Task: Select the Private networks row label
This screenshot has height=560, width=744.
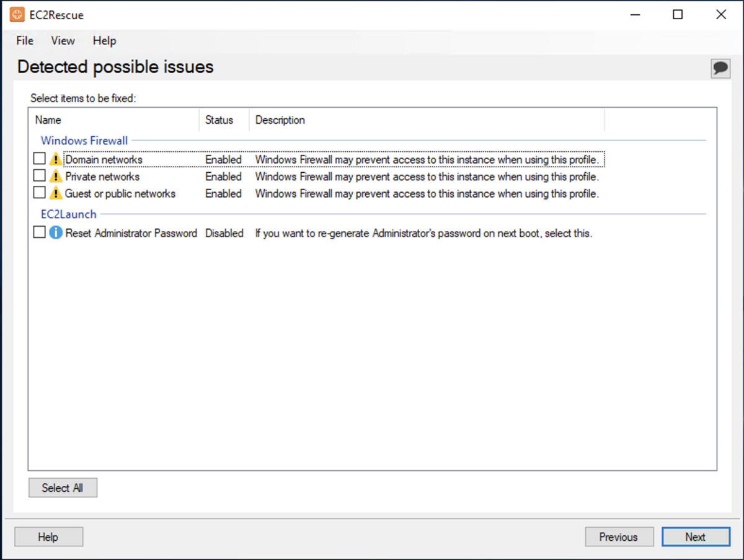Action: pyautogui.click(x=102, y=177)
